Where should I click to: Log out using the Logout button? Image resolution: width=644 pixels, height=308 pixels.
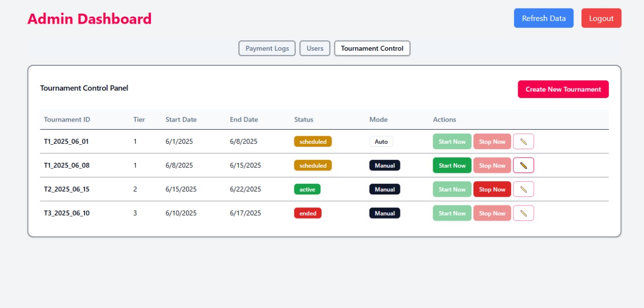pyautogui.click(x=601, y=18)
